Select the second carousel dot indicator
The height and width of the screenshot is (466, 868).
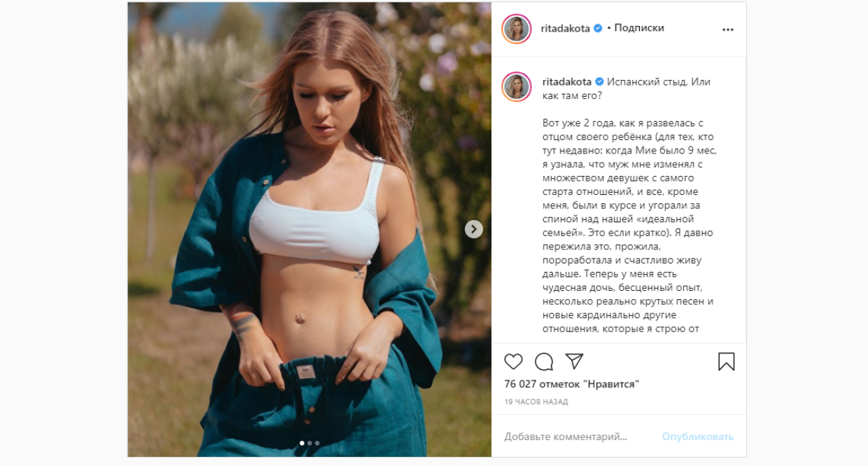(309, 443)
